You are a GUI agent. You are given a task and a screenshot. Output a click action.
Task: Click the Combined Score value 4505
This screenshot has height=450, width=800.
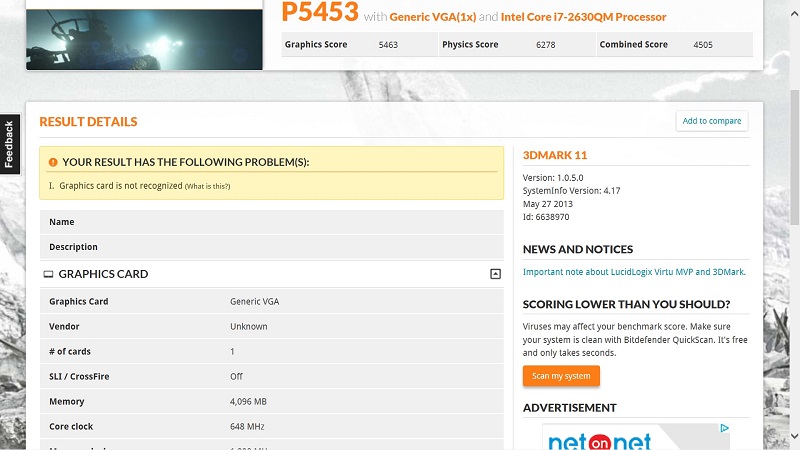click(x=703, y=45)
